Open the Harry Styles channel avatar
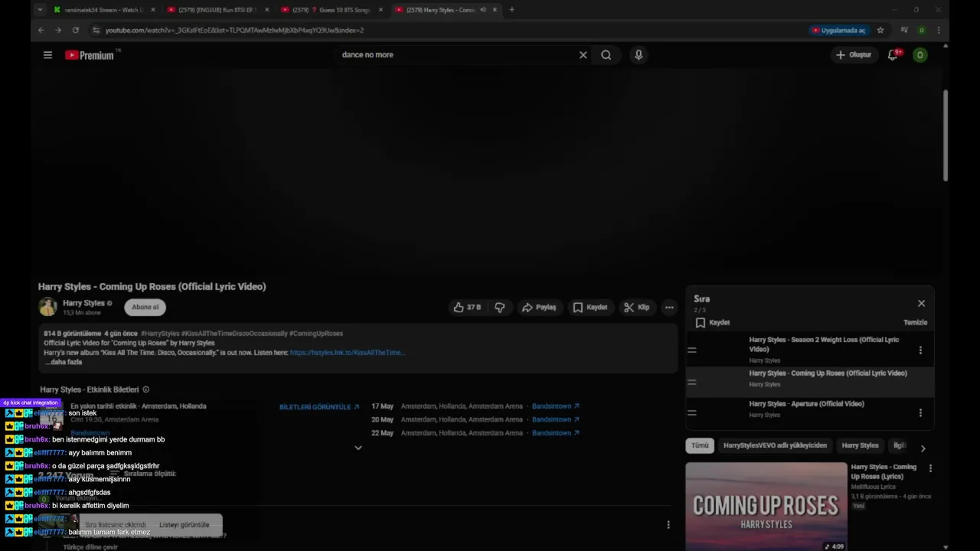Screen dimensions: 980x551 (47, 307)
